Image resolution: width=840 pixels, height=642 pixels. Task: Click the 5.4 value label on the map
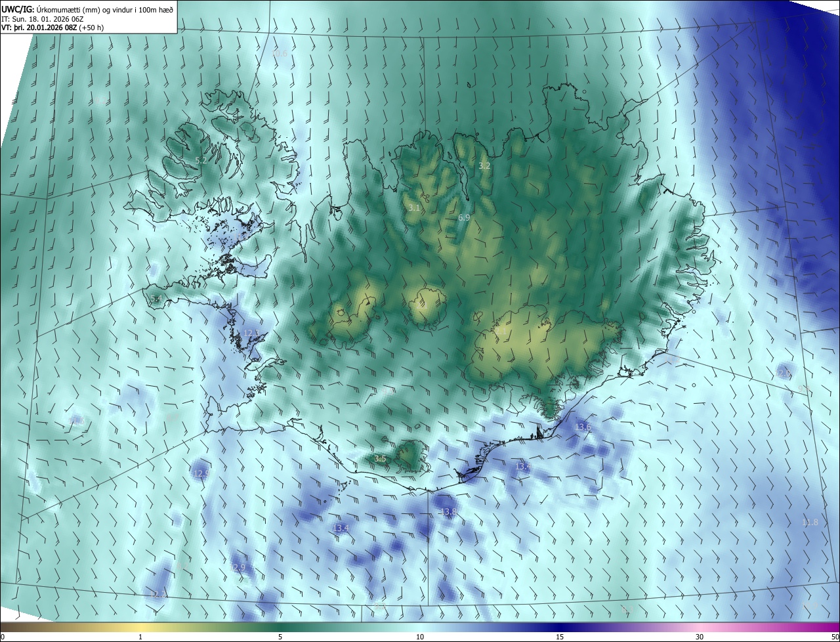point(156,299)
